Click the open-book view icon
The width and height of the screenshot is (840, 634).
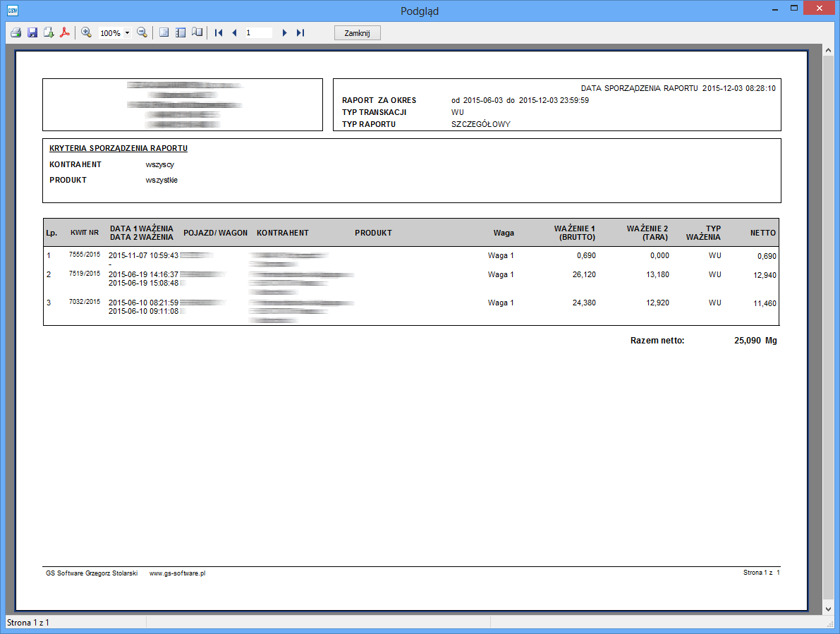coord(197,32)
